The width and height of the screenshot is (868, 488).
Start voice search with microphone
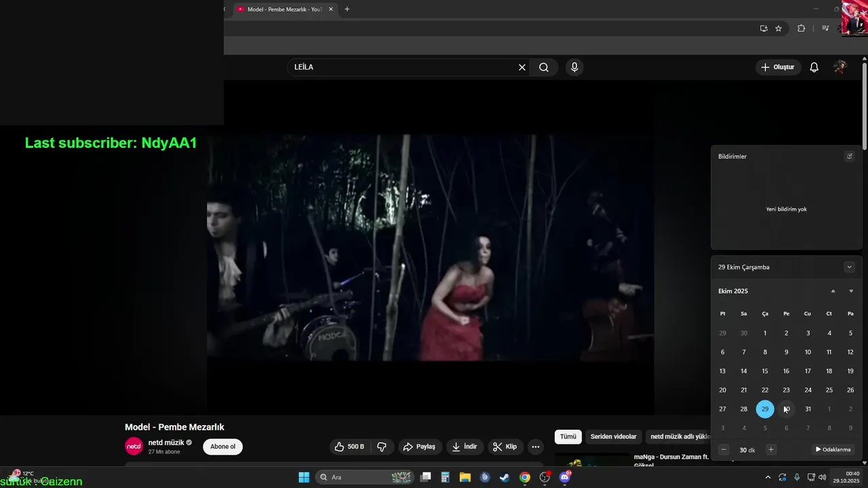574,67
